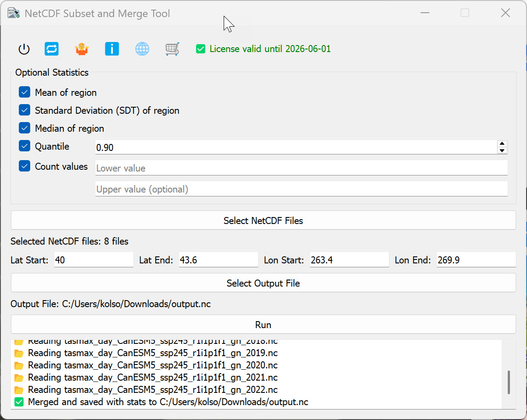Click the Run button

tap(263, 325)
